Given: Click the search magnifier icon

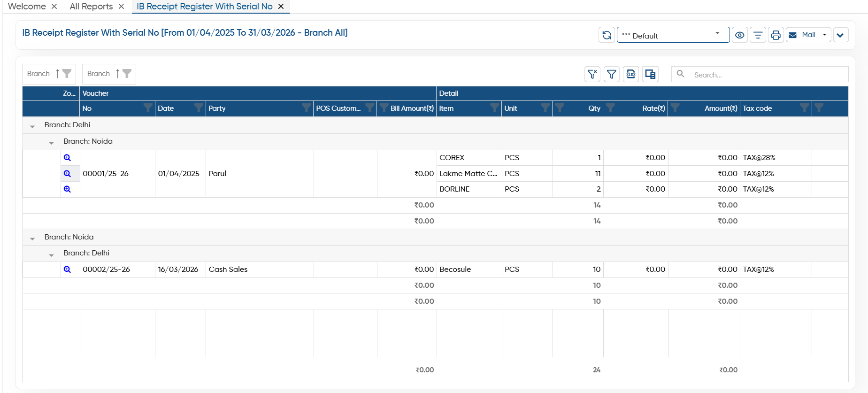Looking at the screenshot, I should point(681,74).
